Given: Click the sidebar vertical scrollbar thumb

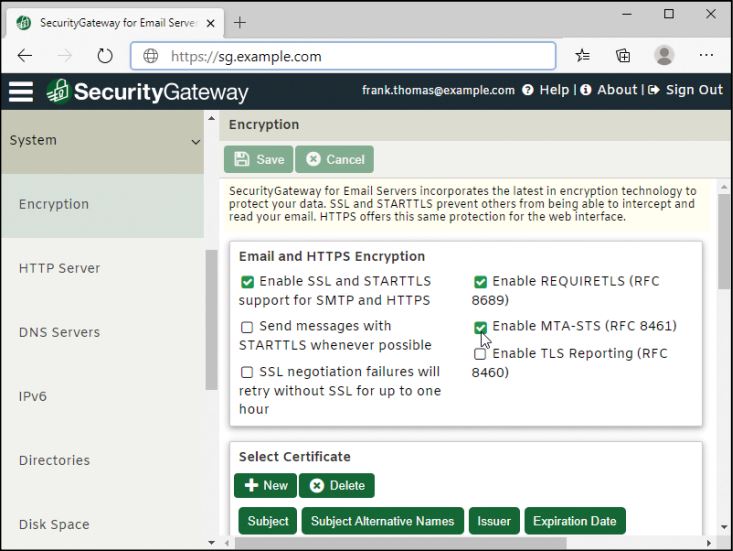Looking at the screenshot, I should click(211, 320).
